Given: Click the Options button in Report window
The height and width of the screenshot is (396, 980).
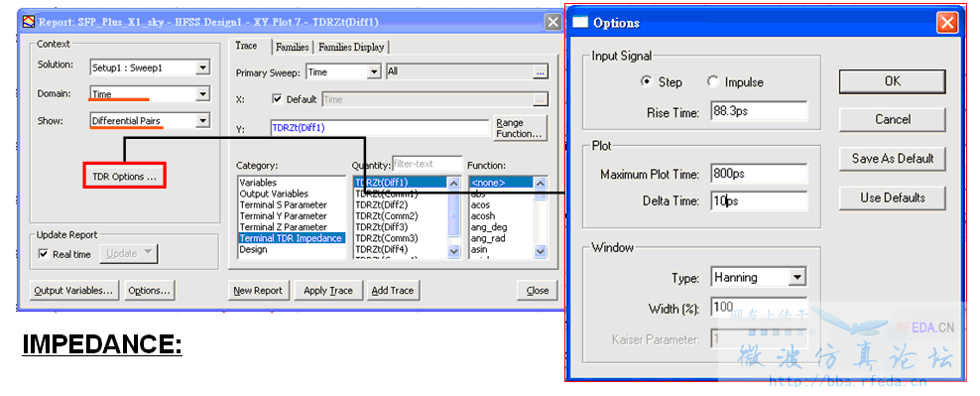Looking at the screenshot, I should coord(150,290).
